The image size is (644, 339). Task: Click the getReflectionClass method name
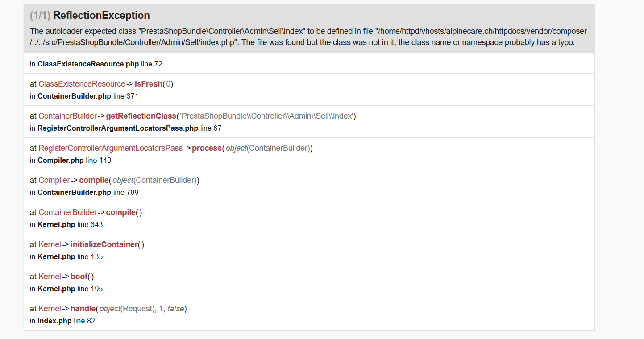(141, 116)
